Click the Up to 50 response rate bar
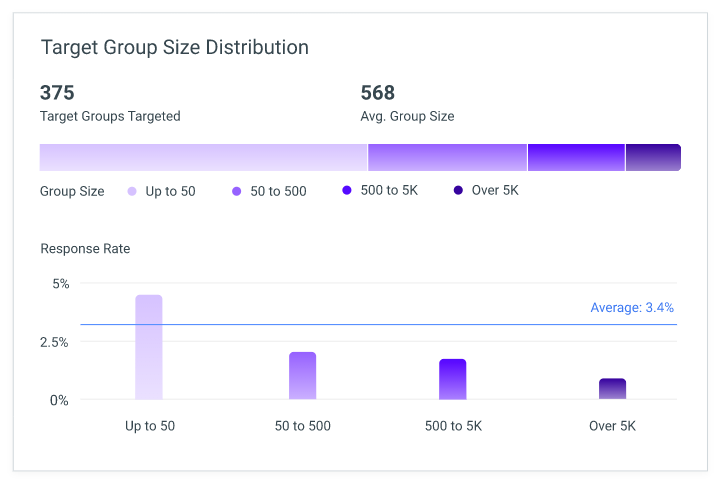The image size is (720, 486). pos(149,347)
